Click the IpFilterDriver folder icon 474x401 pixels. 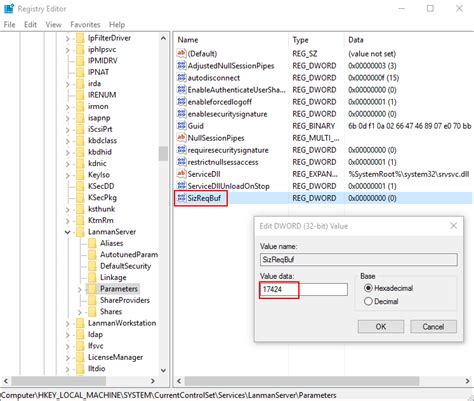point(80,38)
